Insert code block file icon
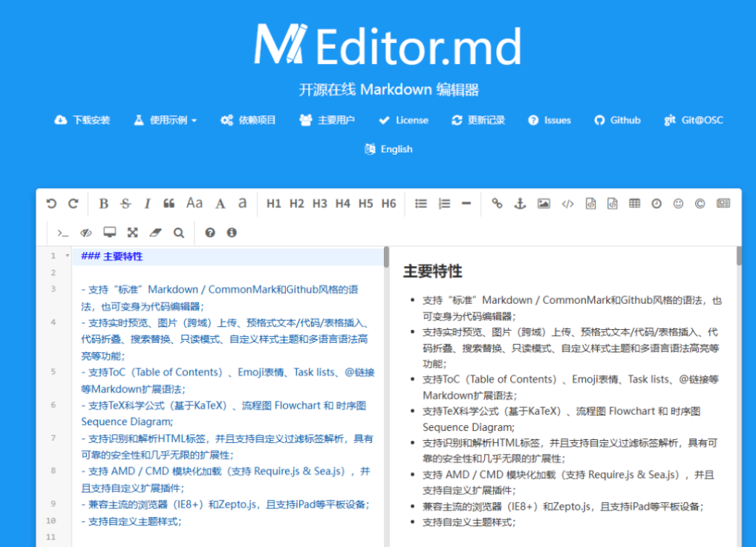Viewport: 756px width, 547px height. [x=613, y=204]
